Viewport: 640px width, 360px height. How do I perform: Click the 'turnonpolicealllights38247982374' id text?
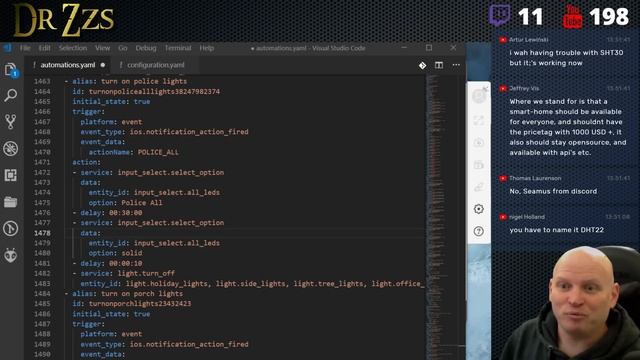point(154,91)
